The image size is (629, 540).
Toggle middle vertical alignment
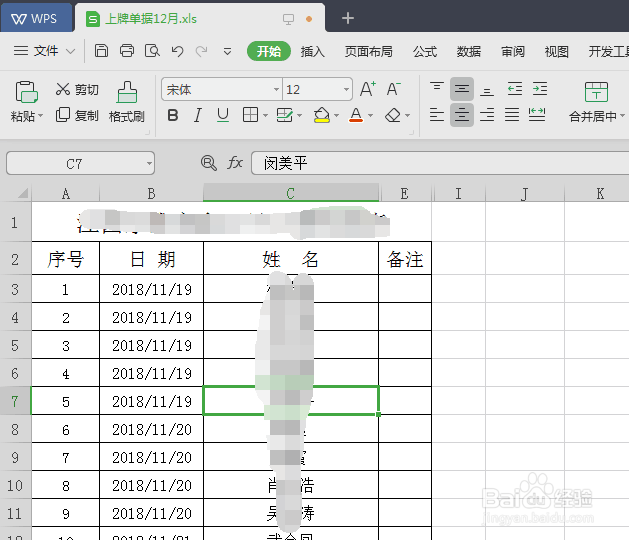coord(462,89)
